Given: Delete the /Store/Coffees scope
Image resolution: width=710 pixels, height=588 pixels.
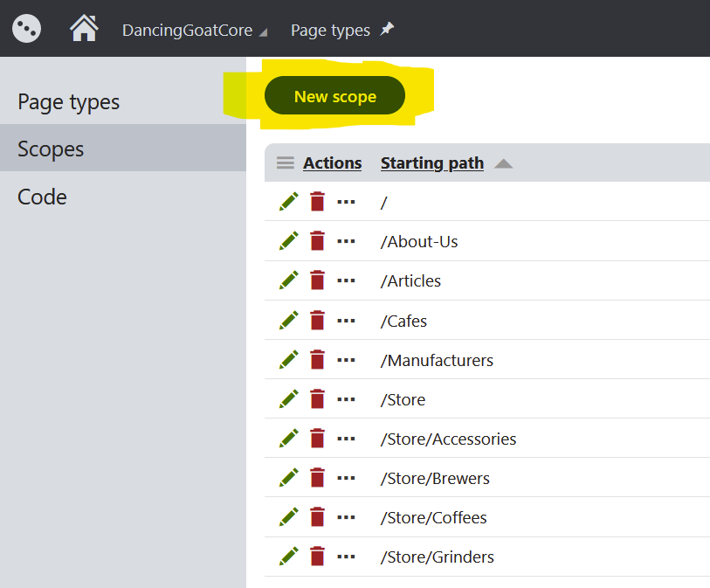Looking at the screenshot, I should click(x=317, y=517).
